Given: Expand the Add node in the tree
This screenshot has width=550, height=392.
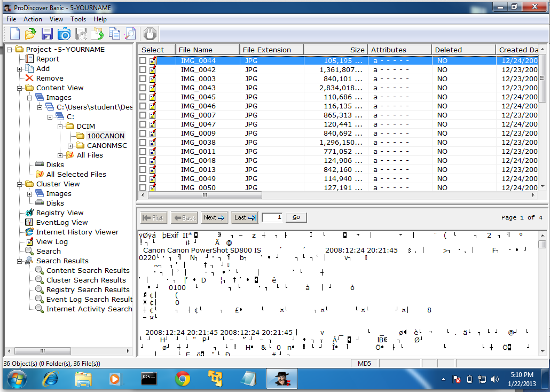Looking at the screenshot, I should pos(20,69).
